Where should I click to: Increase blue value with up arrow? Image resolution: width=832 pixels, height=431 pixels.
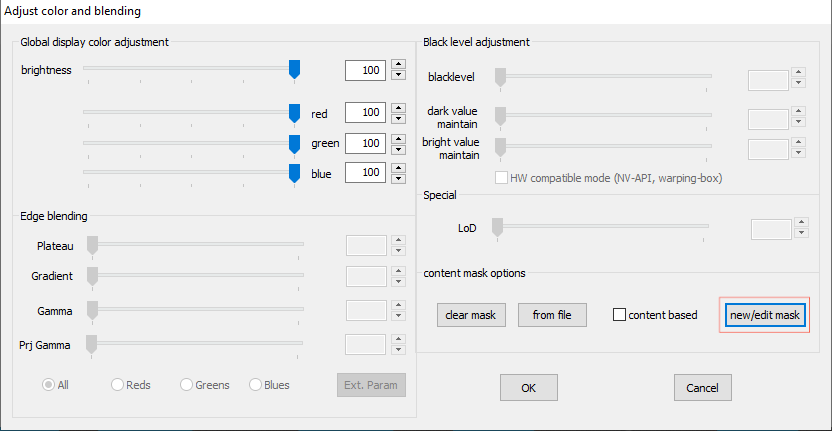coord(398,167)
